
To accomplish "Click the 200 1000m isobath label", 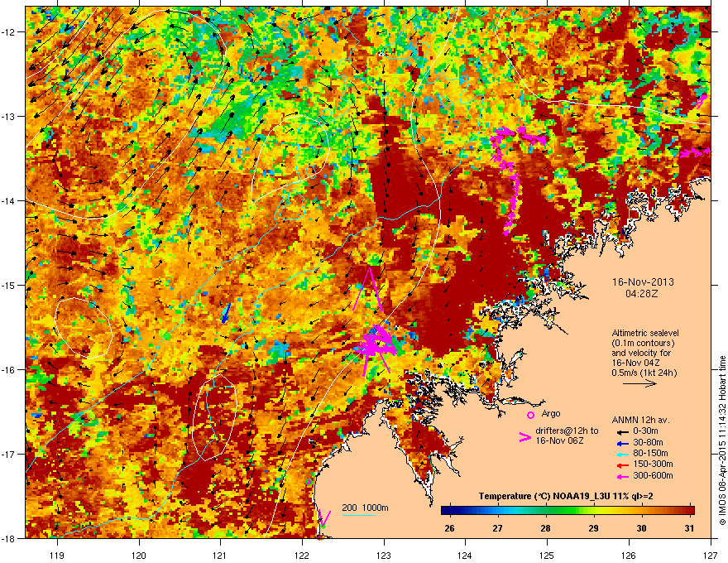I will click(365, 508).
